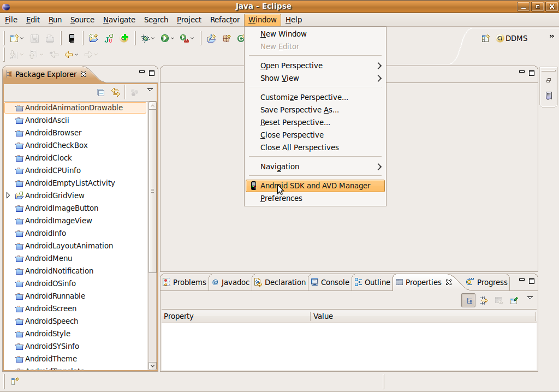Open the Navigation submenu
This screenshot has height=392, width=559.
(315, 167)
